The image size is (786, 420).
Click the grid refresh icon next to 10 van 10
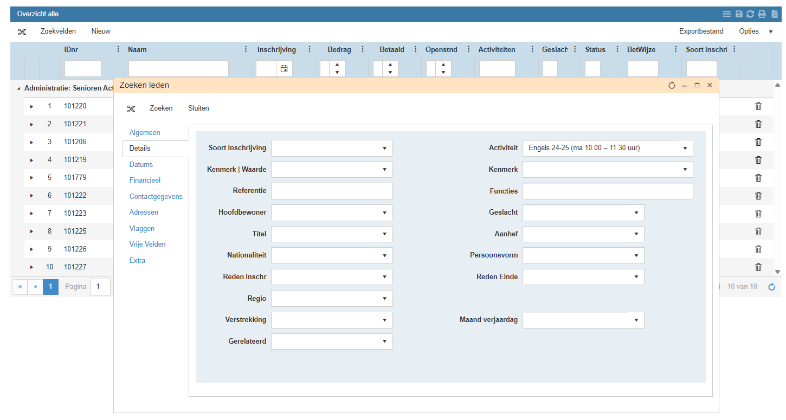[771, 287]
